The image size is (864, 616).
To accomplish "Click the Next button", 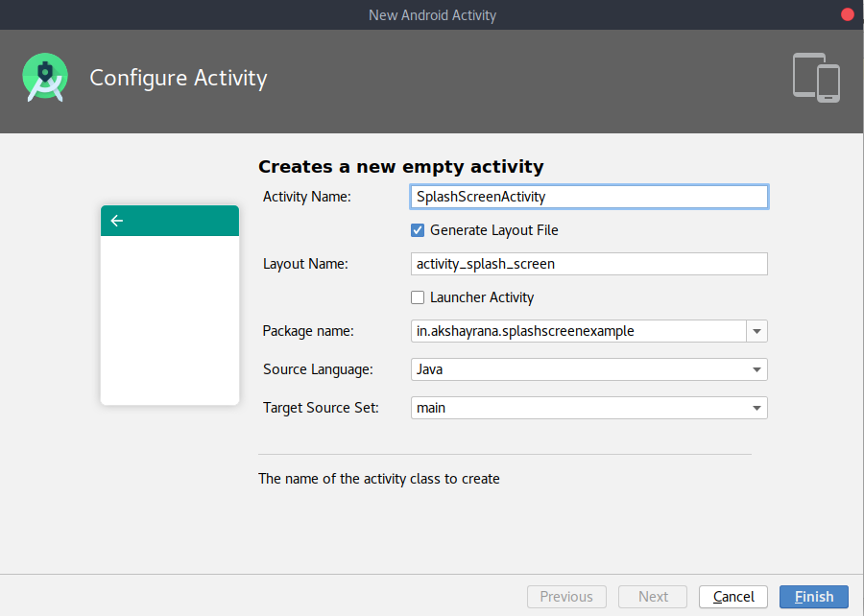I will (x=653, y=597).
